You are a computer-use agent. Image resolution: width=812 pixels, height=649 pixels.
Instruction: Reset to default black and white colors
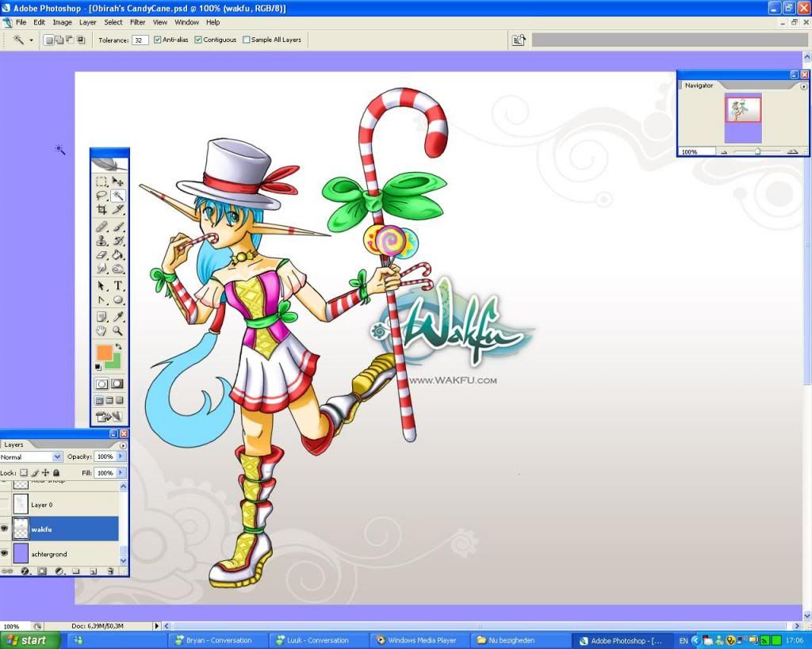pyautogui.click(x=98, y=367)
